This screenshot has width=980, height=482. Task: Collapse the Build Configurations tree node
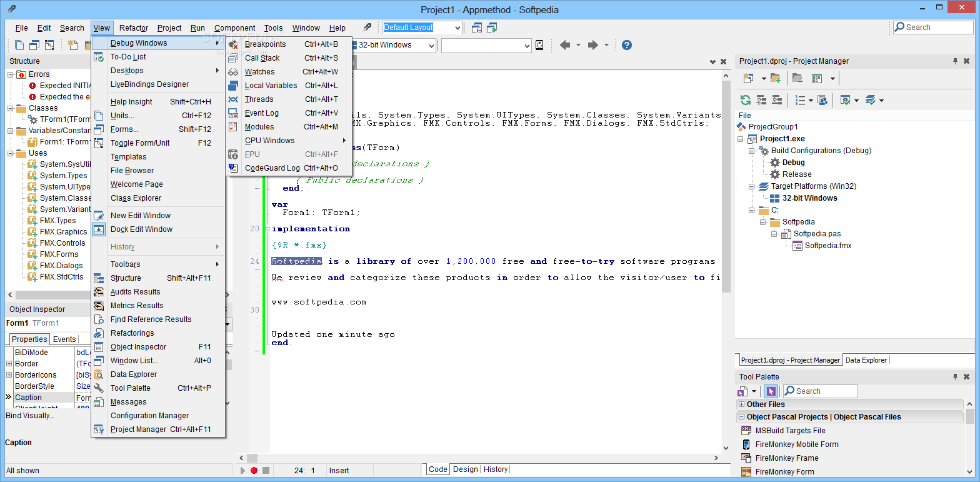pos(752,151)
